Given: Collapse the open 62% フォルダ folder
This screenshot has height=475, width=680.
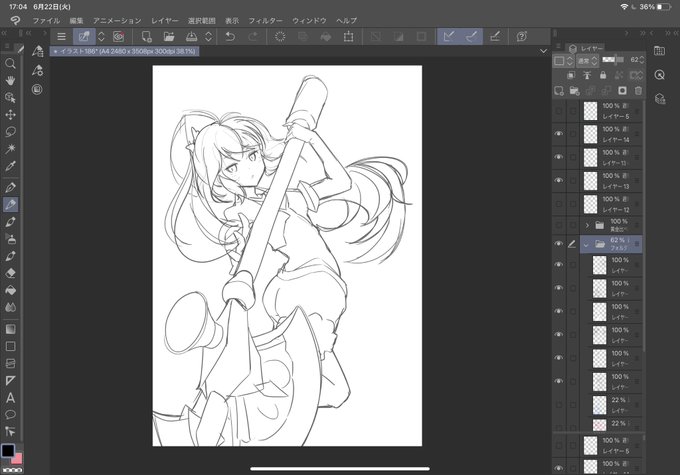Looking at the screenshot, I should point(586,245).
